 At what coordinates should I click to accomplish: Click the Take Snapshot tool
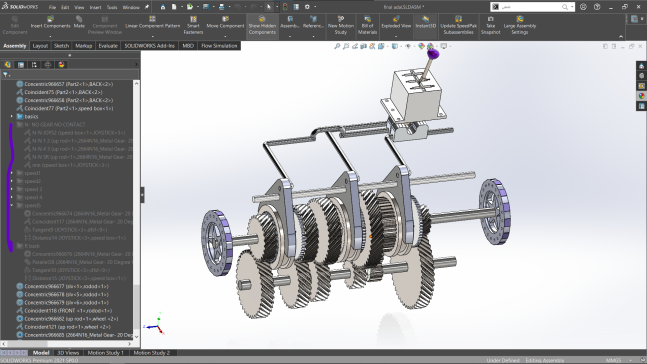[490, 25]
